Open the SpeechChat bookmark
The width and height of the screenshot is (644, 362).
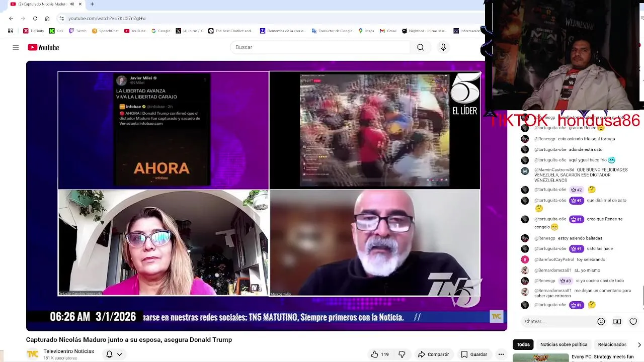click(105, 31)
